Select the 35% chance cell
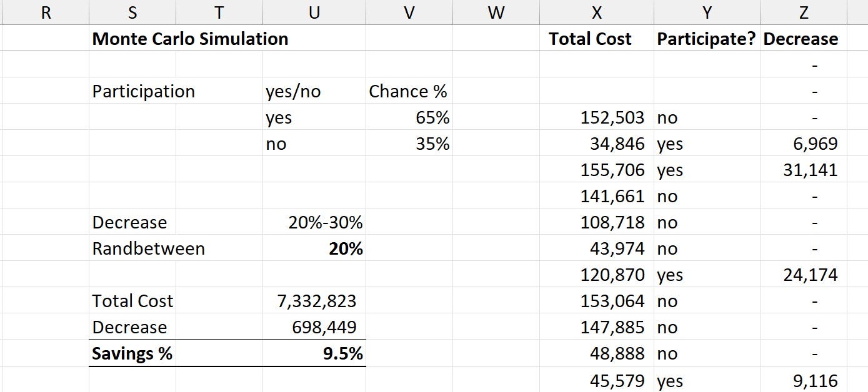The height and width of the screenshot is (392, 868). pyautogui.click(x=409, y=144)
